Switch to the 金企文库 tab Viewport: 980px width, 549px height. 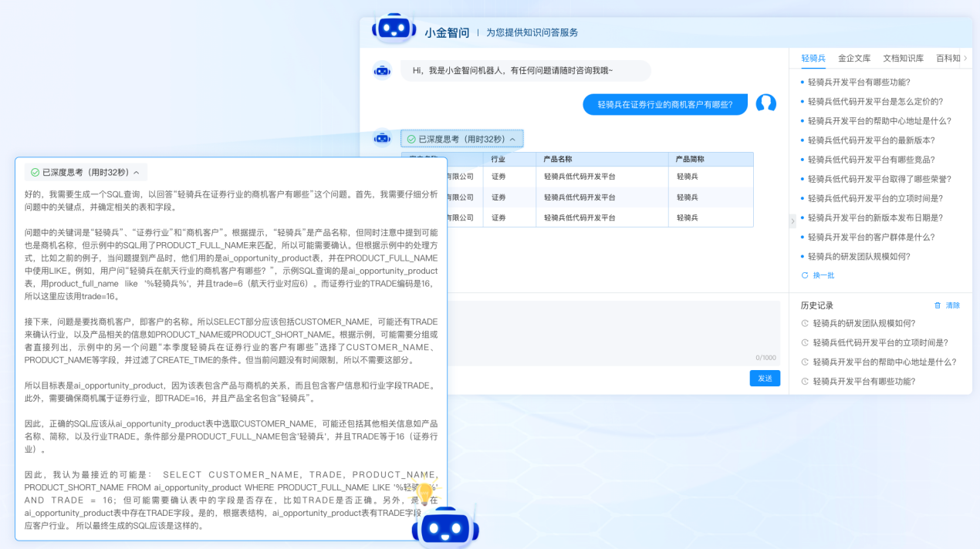click(854, 59)
